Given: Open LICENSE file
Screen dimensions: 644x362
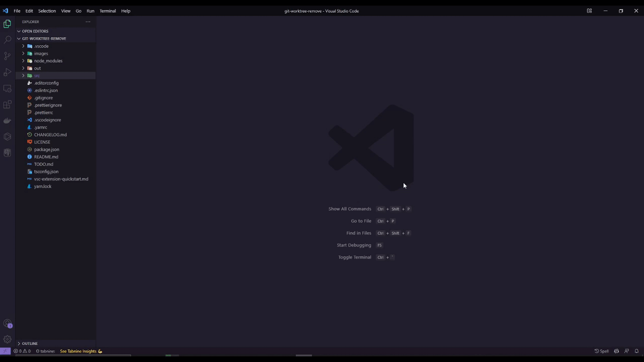Looking at the screenshot, I should pyautogui.click(x=55, y=142).
